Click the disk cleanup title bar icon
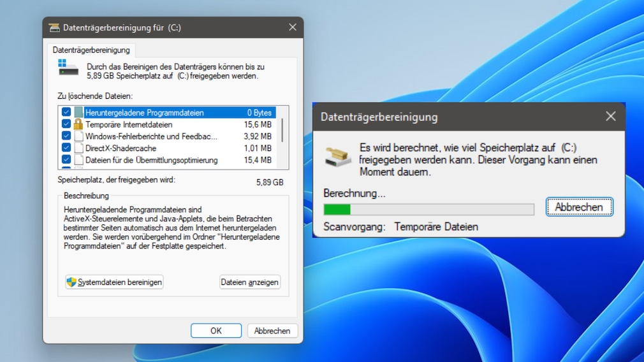This screenshot has width=644, height=362. 54,27
